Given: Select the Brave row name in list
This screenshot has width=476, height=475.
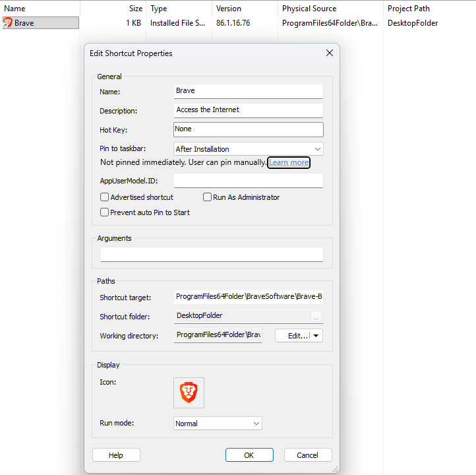Looking at the screenshot, I should [x=24, y=23].
